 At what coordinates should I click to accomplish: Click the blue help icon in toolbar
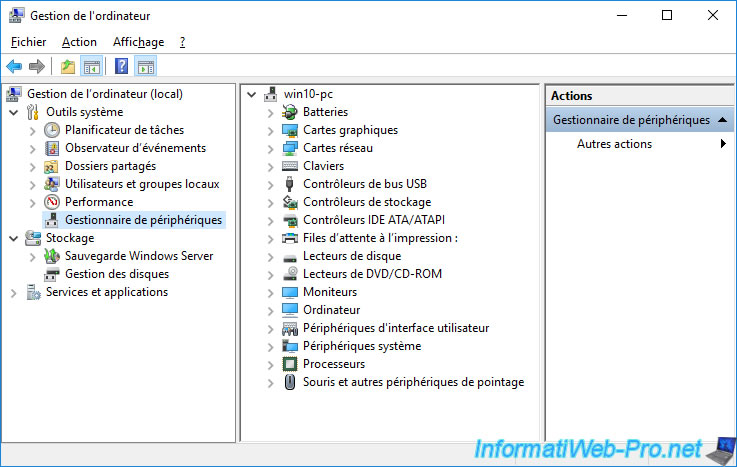(x=121, y=67)
